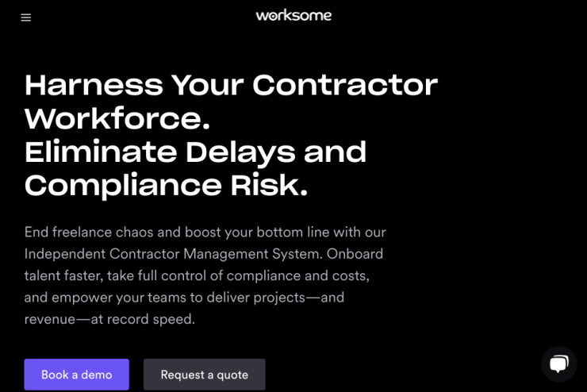
Task: Select the Request a quote button
Action: click(205, 375)
